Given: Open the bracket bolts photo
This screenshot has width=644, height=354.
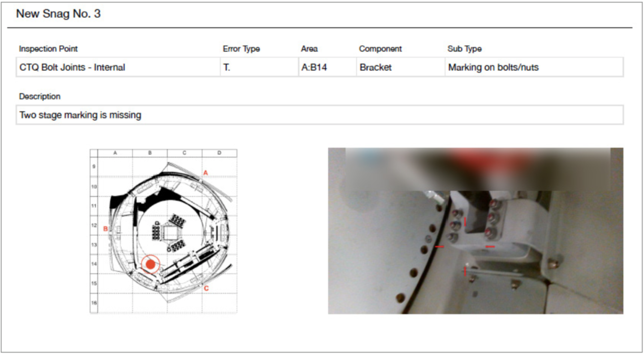Looking at the screenshot, I should 476,231.
